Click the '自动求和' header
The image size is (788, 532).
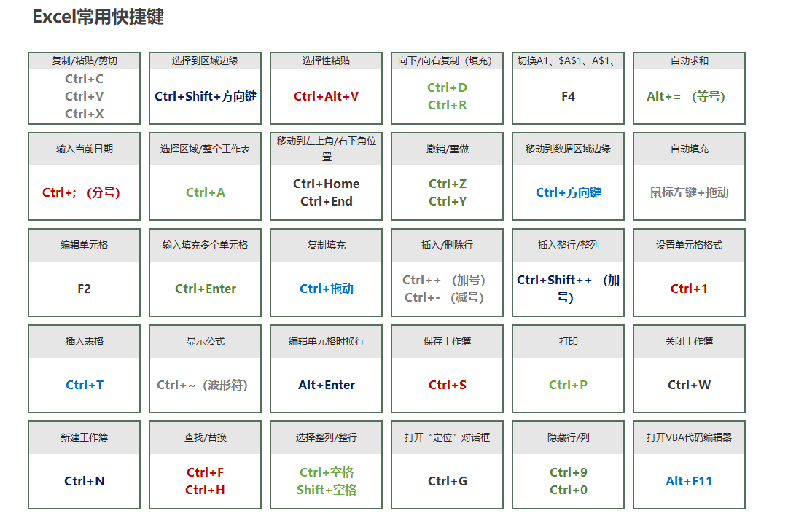click(690, 60)
